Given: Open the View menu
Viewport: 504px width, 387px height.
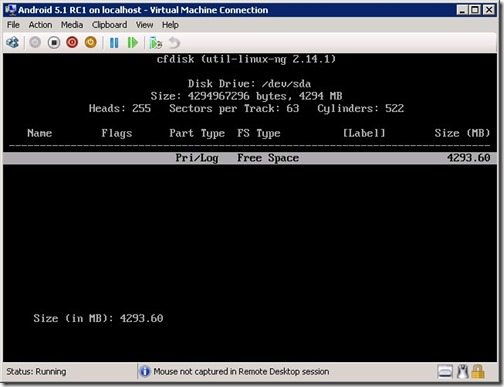Looking at the screenshot, I should coord(144,25).
